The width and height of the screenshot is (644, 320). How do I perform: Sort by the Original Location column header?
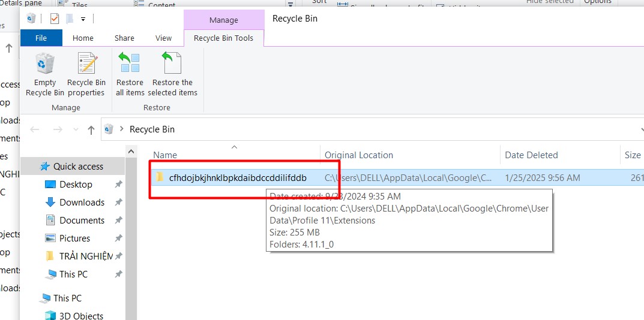tap(358, 155)
